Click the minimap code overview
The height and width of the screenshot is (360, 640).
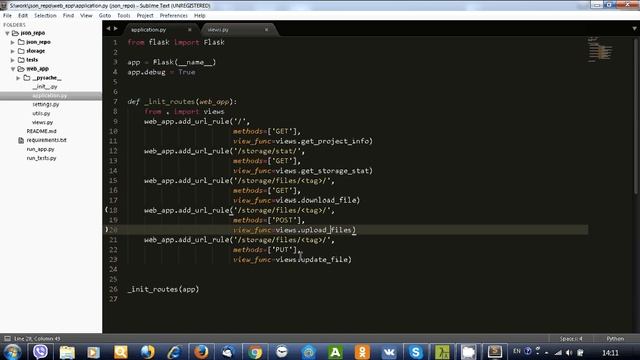point(600,50)
